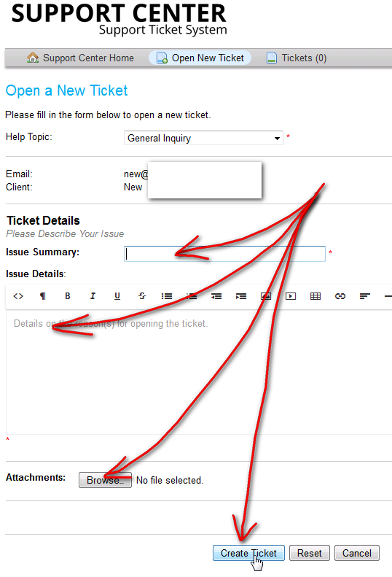Expand the Help Topic dropdown

pos(203,139)
